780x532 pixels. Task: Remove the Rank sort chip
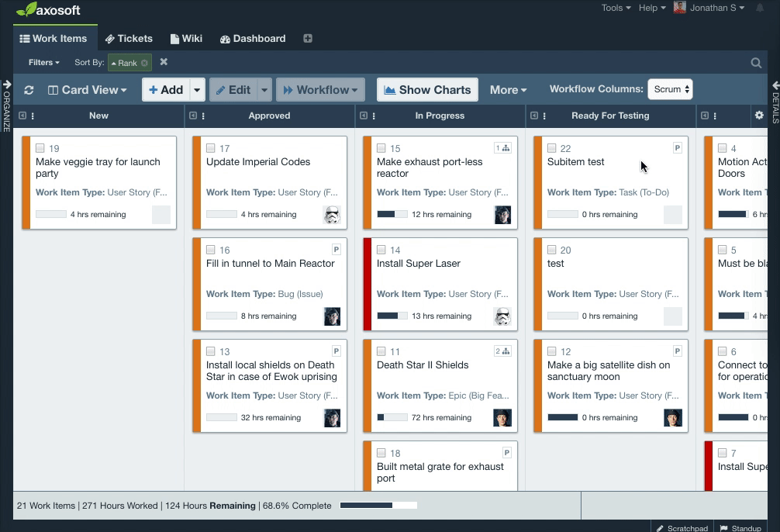[144, 63]
